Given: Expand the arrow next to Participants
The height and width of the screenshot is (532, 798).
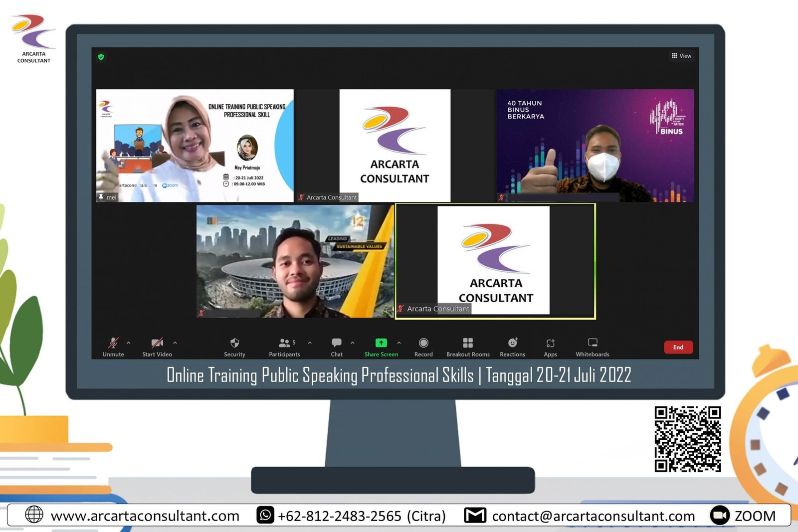Looking at the screenshot, I should coord(310,343).
